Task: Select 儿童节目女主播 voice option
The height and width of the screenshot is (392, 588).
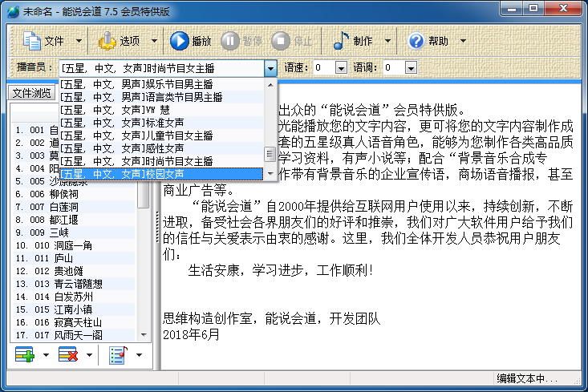Action: point(161,135)
